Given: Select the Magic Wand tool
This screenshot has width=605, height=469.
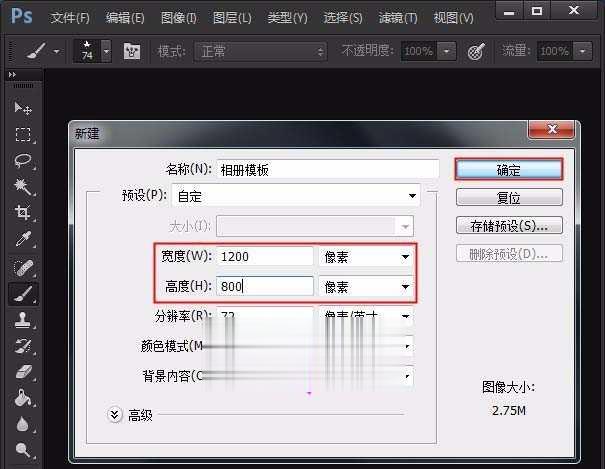Looking at the screenshot, I should click(23, 187).
